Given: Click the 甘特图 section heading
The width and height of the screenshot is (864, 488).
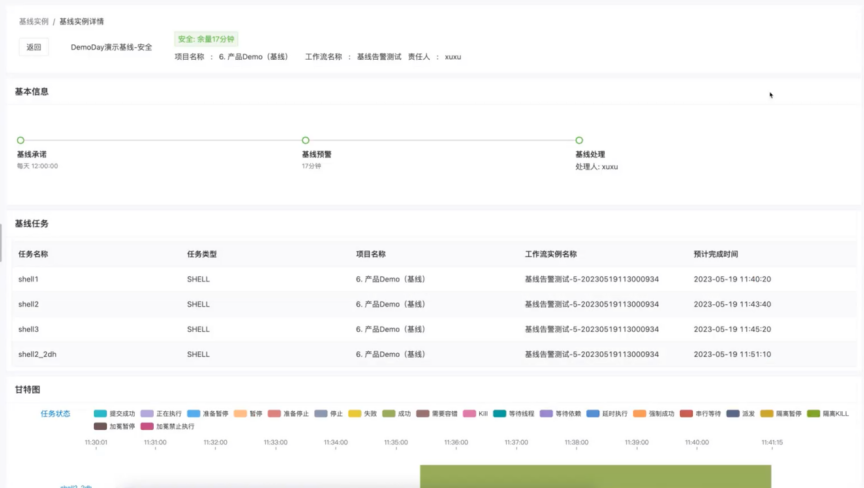Looking at the screenshot, I should 28,390.
